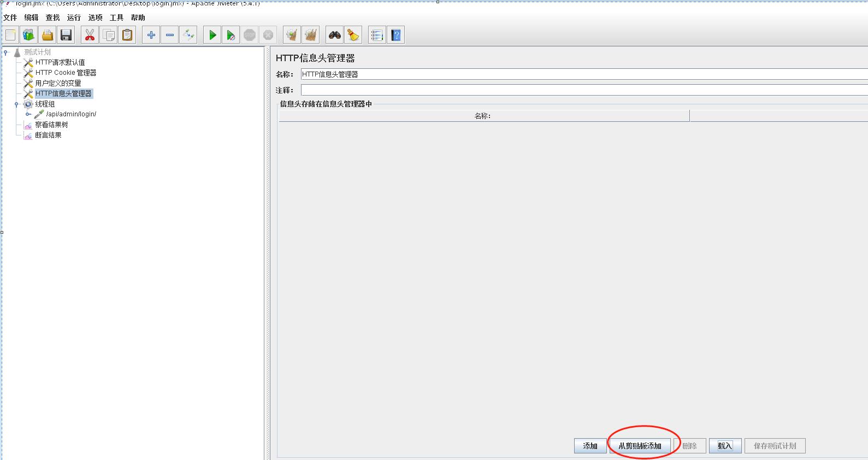
Task: Click the 添加 button
Action: pos(590,446)
